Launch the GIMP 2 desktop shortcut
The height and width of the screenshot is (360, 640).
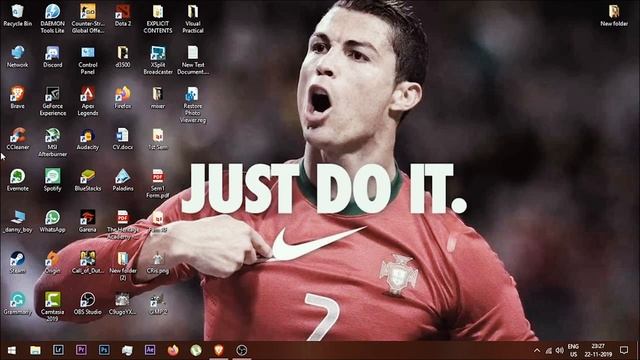point(158,304)
